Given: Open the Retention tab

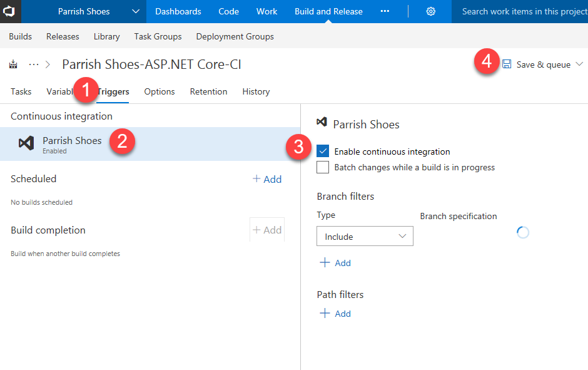Looking at the screenshot, I should click(208, 91).
